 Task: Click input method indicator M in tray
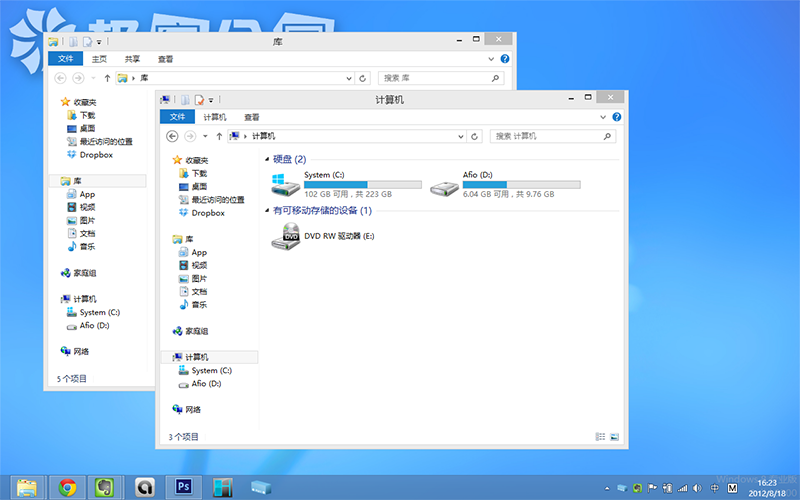pos(732,488)
